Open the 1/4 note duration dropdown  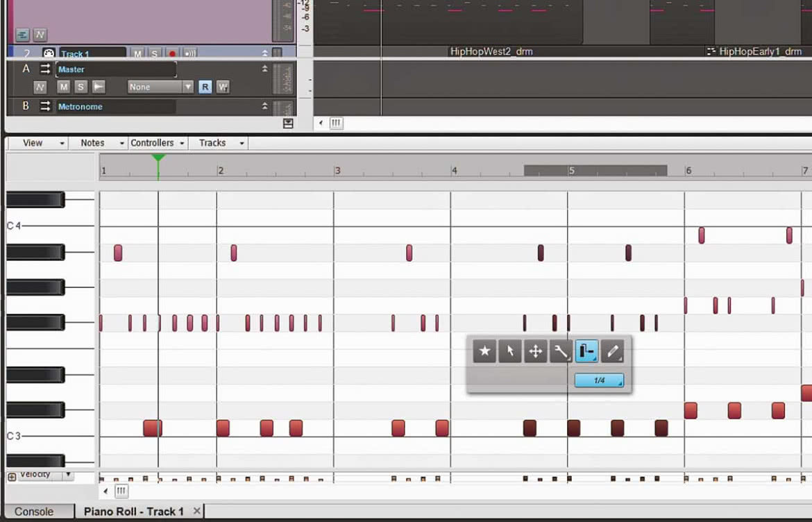pos(599,380)
